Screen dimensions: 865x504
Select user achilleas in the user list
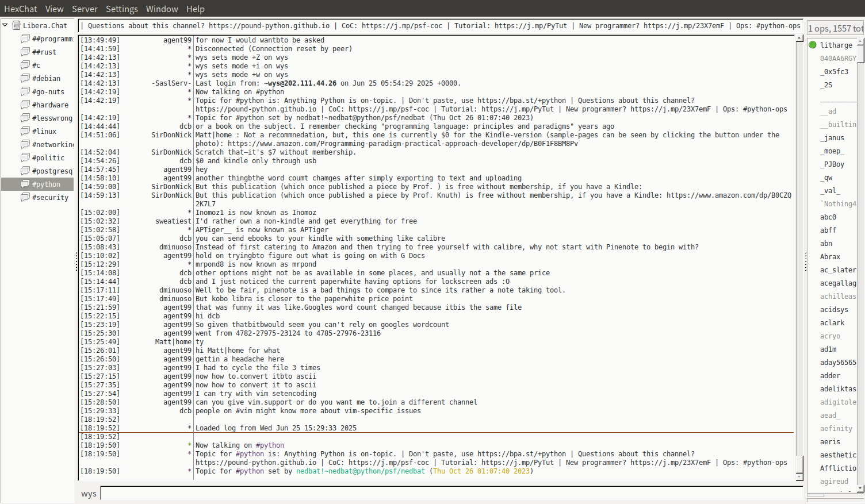click(838, 296)
